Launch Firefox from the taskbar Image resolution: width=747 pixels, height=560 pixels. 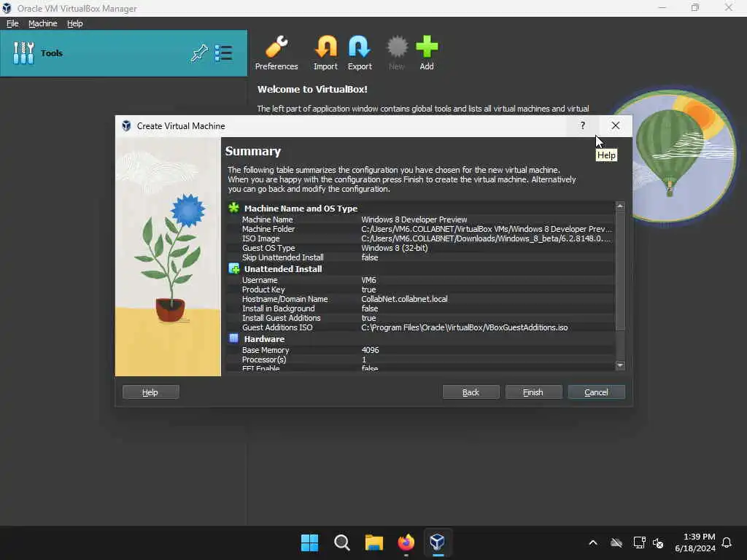pyautogui.click(x=406, y=542)
